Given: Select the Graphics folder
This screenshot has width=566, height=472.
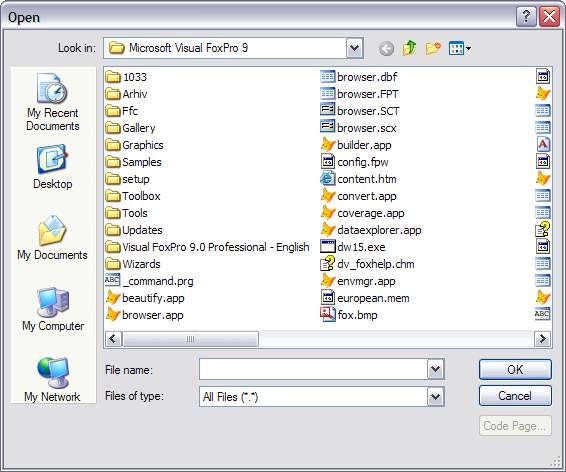Looking at the screenshot, I should 135,145.
